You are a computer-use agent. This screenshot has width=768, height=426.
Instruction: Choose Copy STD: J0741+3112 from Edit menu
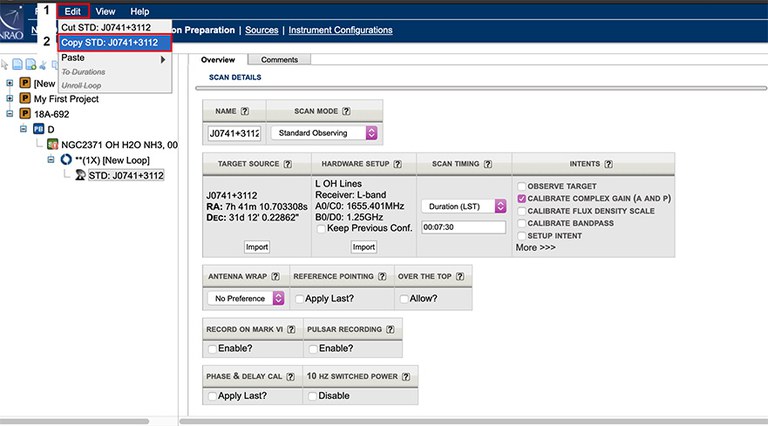click(x=109, y=43)
